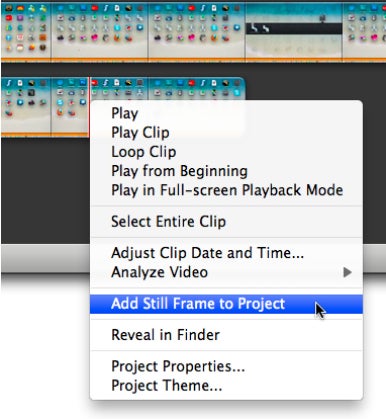The width and height of the screenshot is (386, 419).
Task: Click second clip frame in top row
Action: (x=99, y=31)
